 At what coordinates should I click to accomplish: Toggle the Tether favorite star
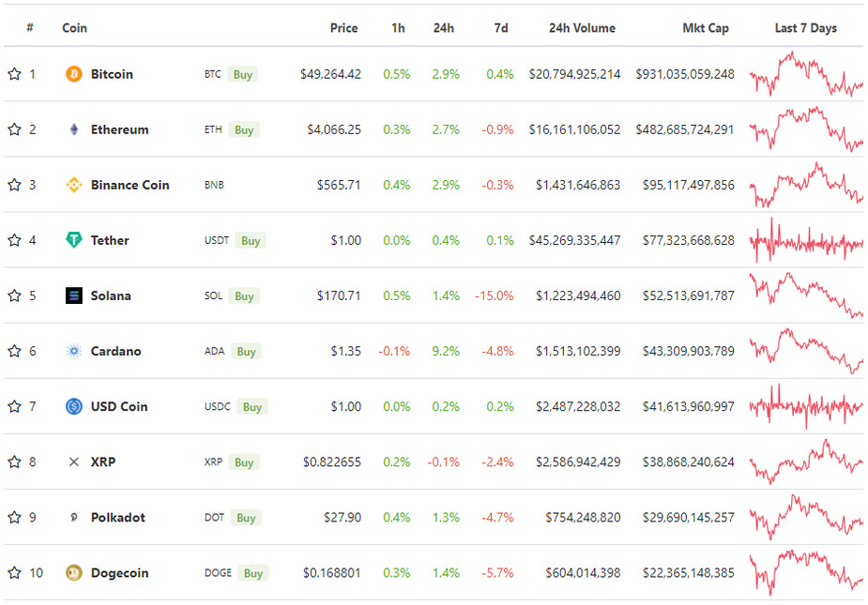(14, 240)
